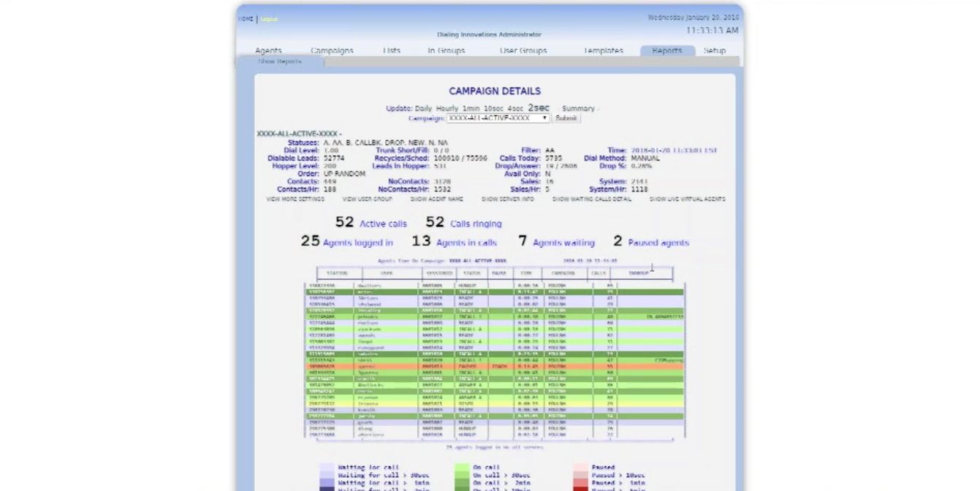Click the STATION column header
Viewport: 980px width, 491px height.
click(x=337, y=273)
